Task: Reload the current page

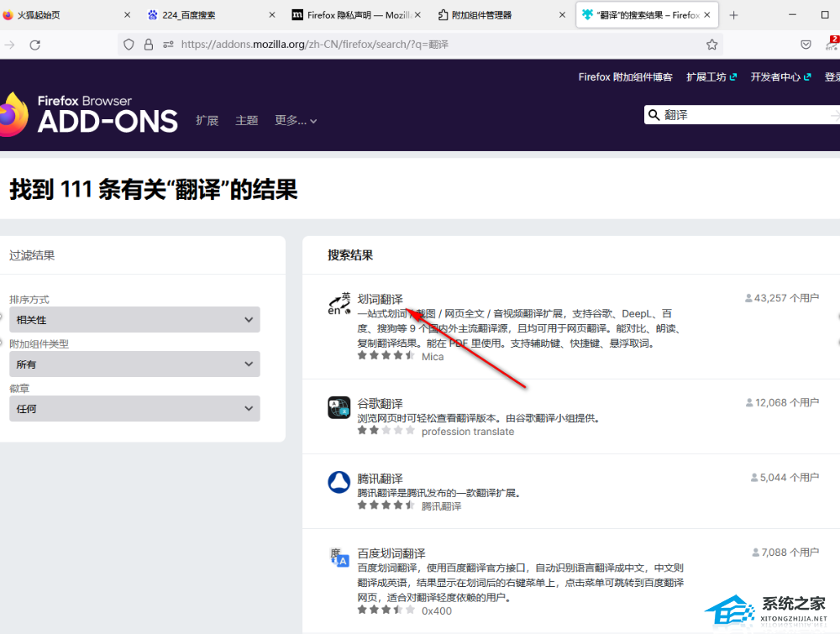Action: tap(34, 45)
